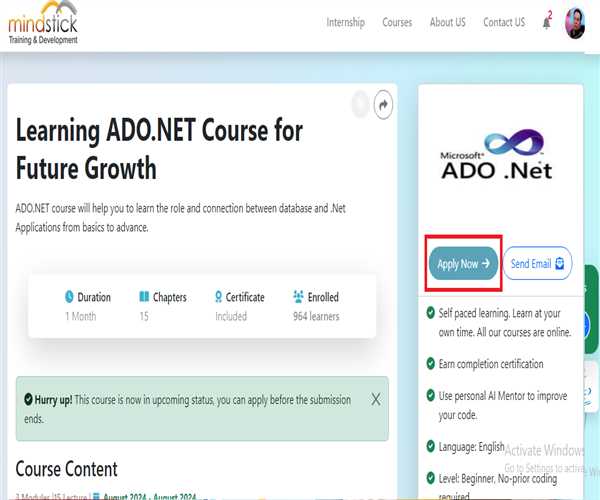
Task: Navigate to Contact US
Action: click(504, 23)
